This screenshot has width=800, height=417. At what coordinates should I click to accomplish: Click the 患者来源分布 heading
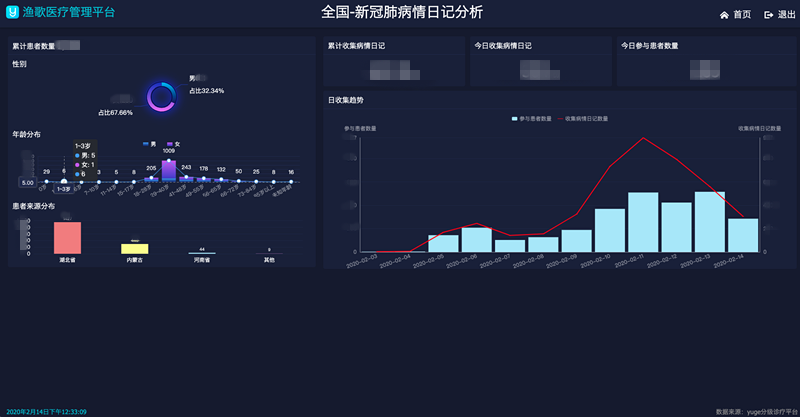point(34,206)
